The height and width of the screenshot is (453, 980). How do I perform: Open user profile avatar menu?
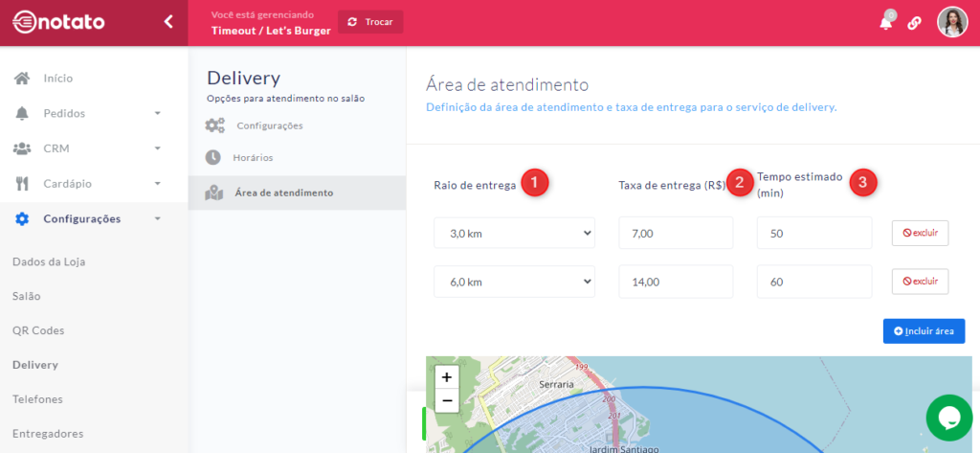(x=952, y=22)
